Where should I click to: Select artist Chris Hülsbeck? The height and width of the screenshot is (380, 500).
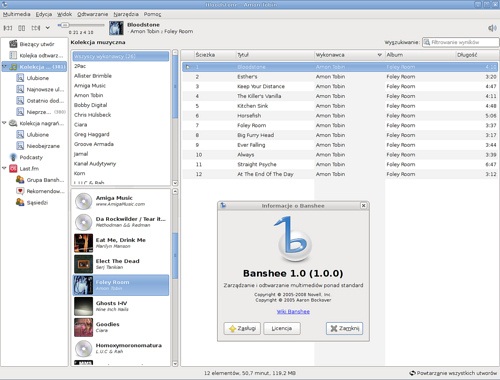121,115
